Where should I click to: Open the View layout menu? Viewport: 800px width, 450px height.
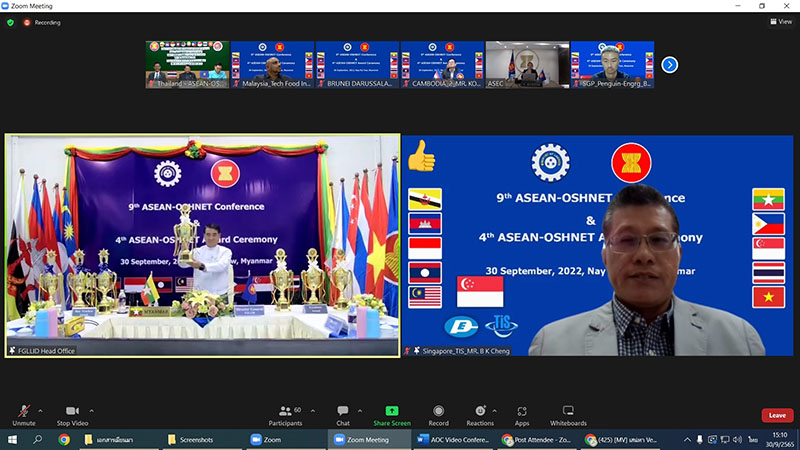(779, 21)
